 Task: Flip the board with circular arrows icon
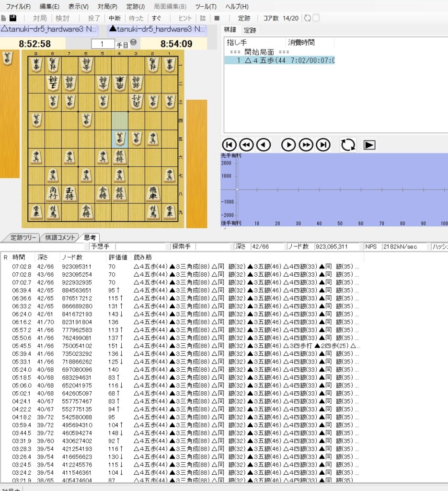348,144
